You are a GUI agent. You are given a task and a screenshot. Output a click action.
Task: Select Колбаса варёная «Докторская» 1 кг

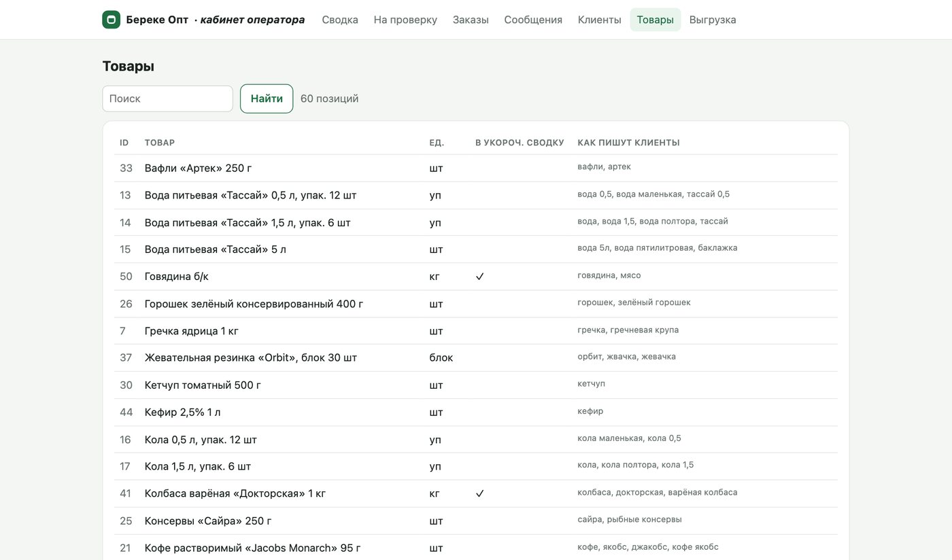[235, 493]
